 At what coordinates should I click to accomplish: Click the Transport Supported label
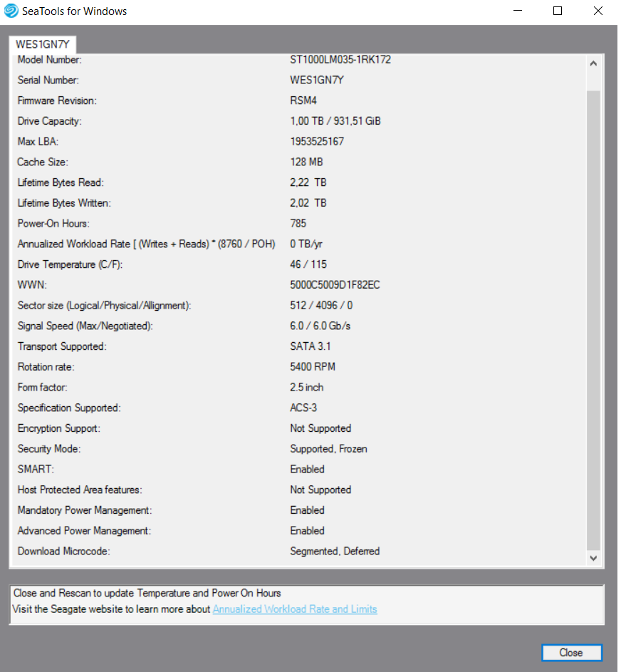tap(62, 346)
